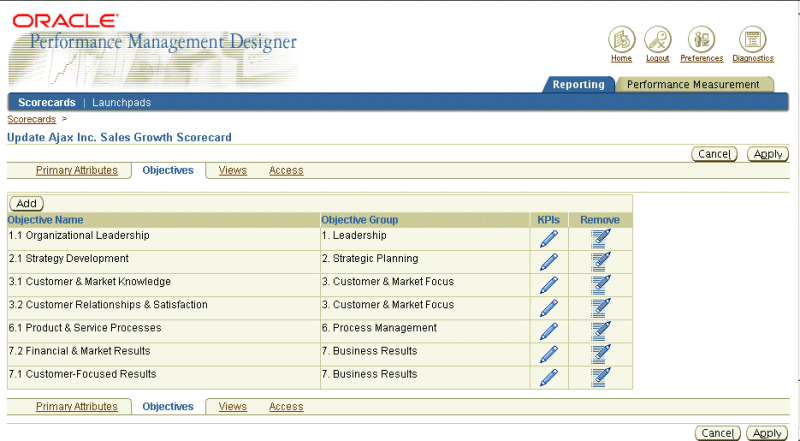Click the Update Ajax Inc. Sales Growth Scorecard heading
Screen dimensions: 800x441
[119, 137]
